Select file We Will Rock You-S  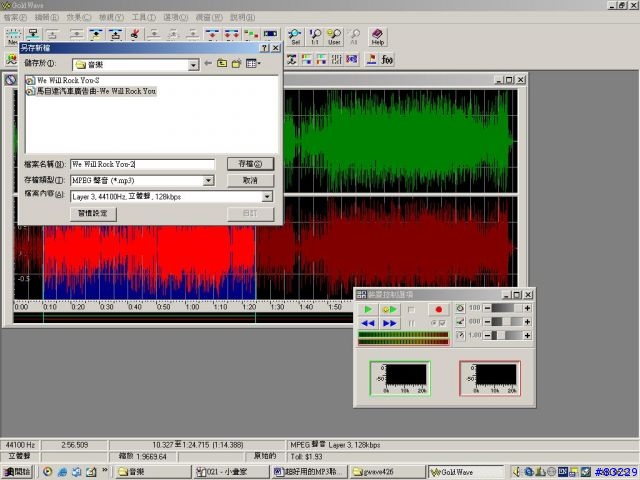pos(62,80)
